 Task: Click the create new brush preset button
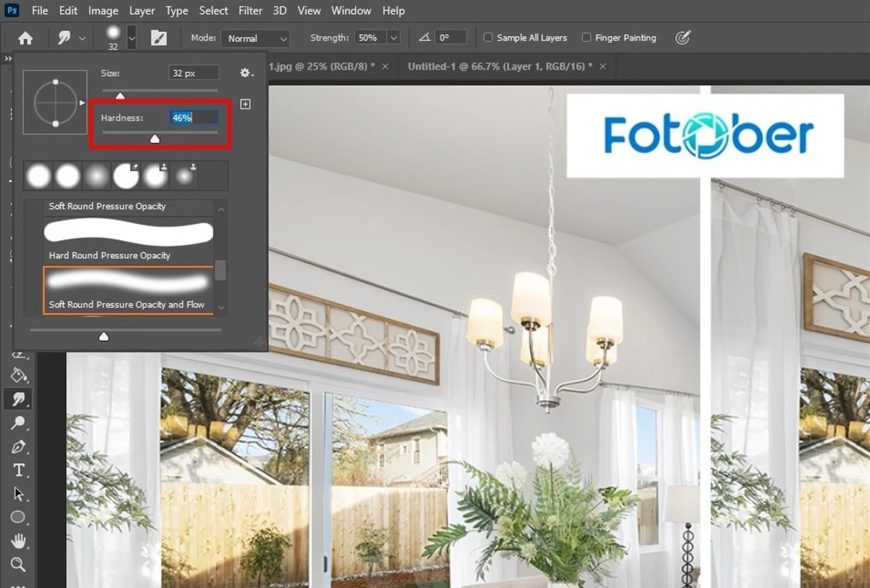point(245,104)
